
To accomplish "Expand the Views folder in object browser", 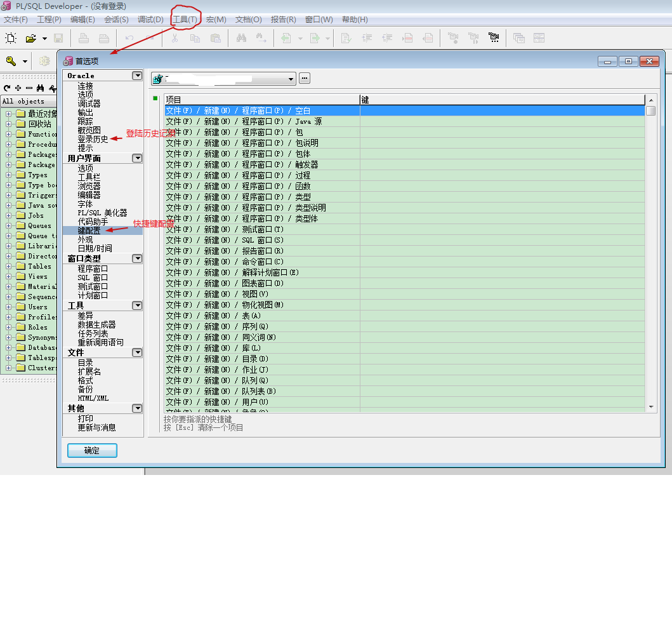I will pyautogui.click(x=8, y=277).
